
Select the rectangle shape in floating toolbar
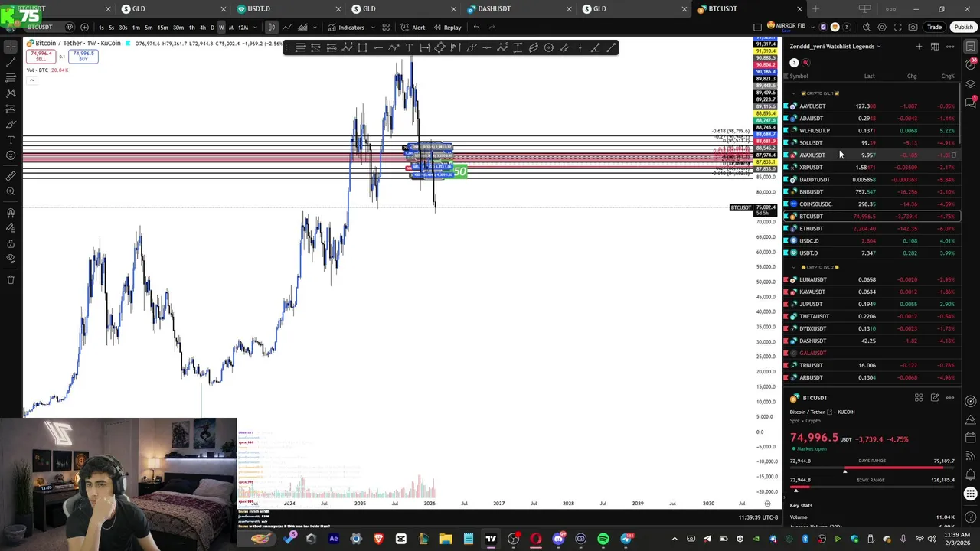tap(362, 47)
